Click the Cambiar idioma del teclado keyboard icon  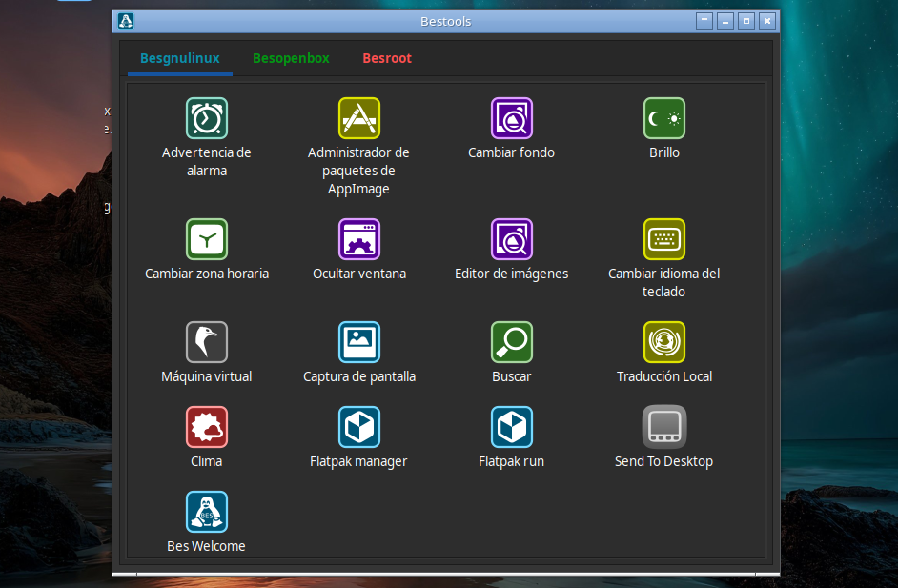click(663, 239)
